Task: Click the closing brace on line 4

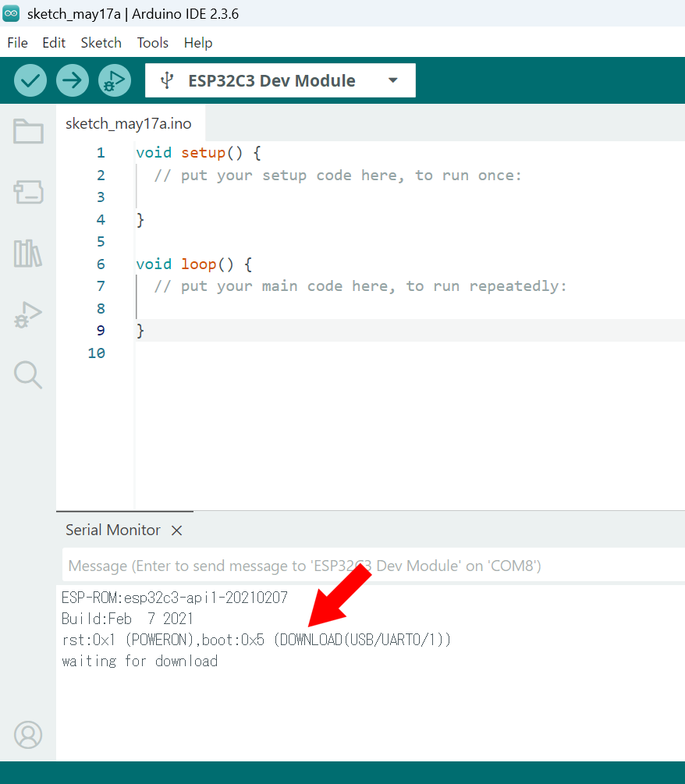Action: tap(140, 219)
